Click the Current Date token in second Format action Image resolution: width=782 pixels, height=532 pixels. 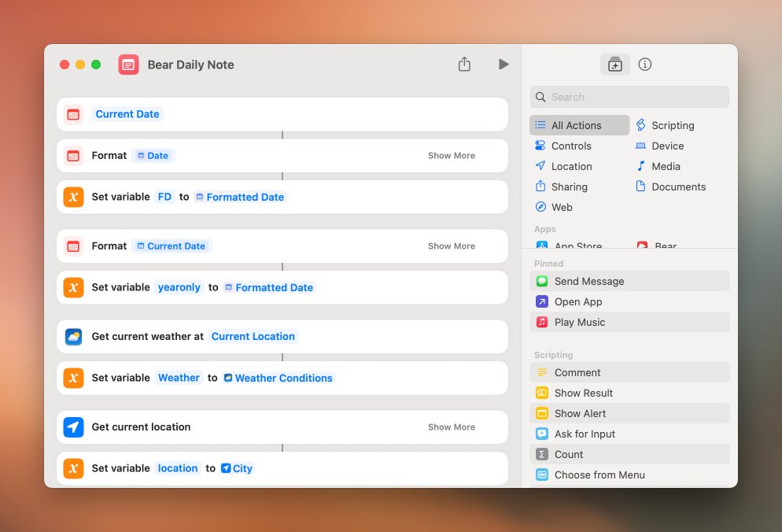[x=172, y=246]
